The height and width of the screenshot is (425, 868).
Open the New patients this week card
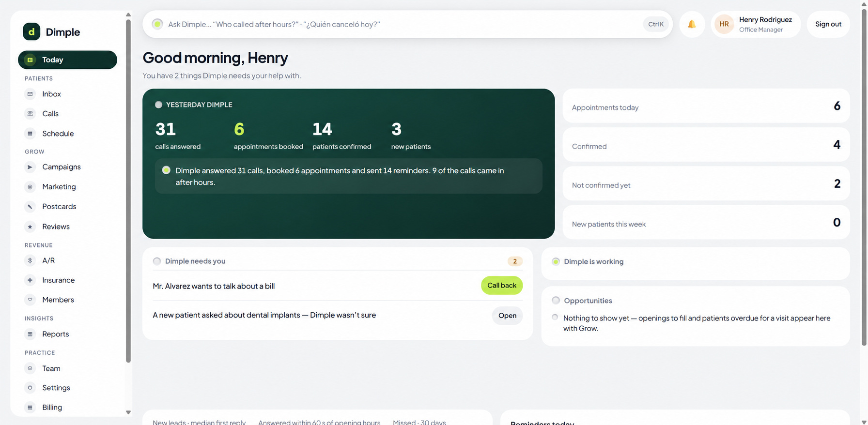coord(706,222)
